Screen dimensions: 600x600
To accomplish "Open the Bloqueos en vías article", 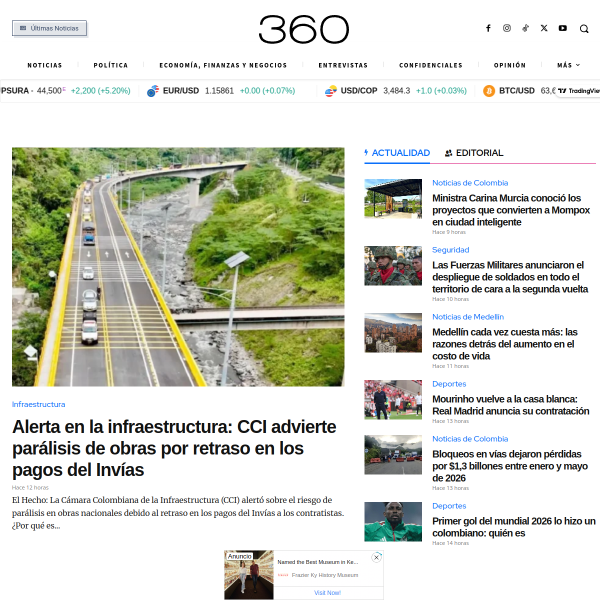I will 510,466.
